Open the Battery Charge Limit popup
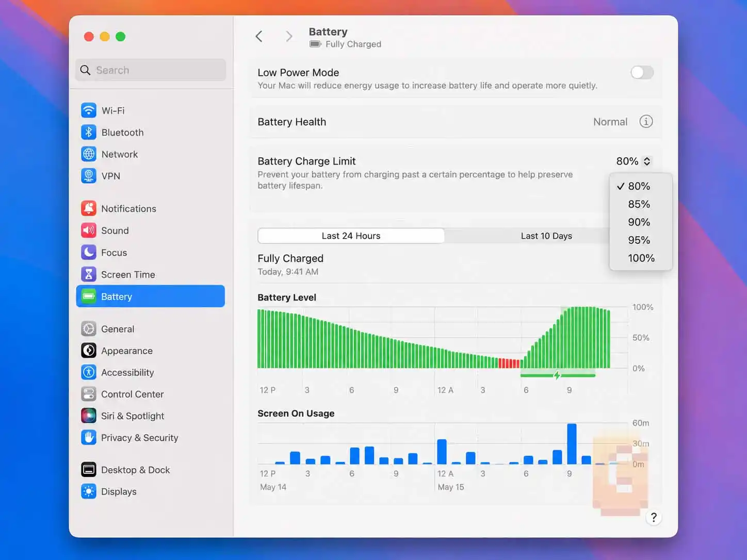Screen dimensions: 747x560 pyautogui.click(x=634, y=161)
